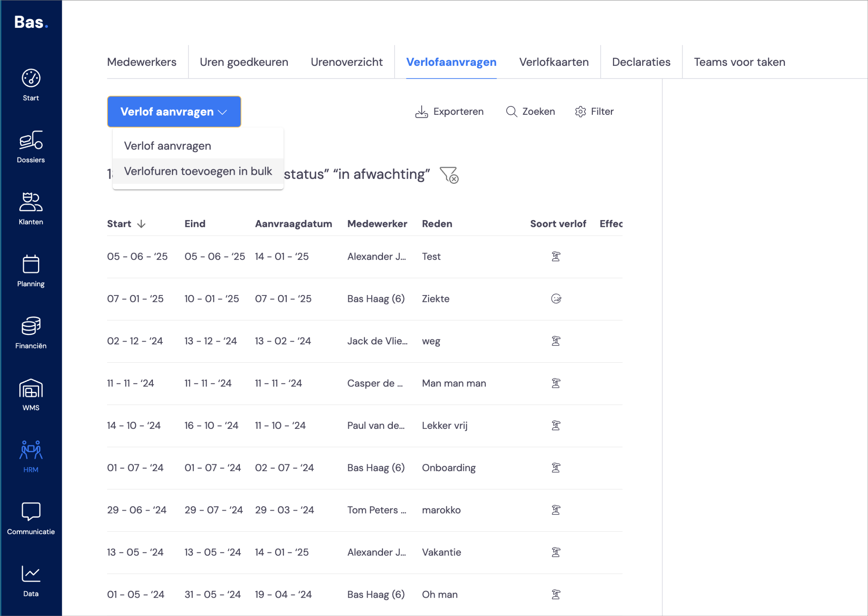Sort by Aanvraagdatum column header
Image resolution: width=868 pixels, height=616 pixels.
pyautogui.click(x=293, y=224)
